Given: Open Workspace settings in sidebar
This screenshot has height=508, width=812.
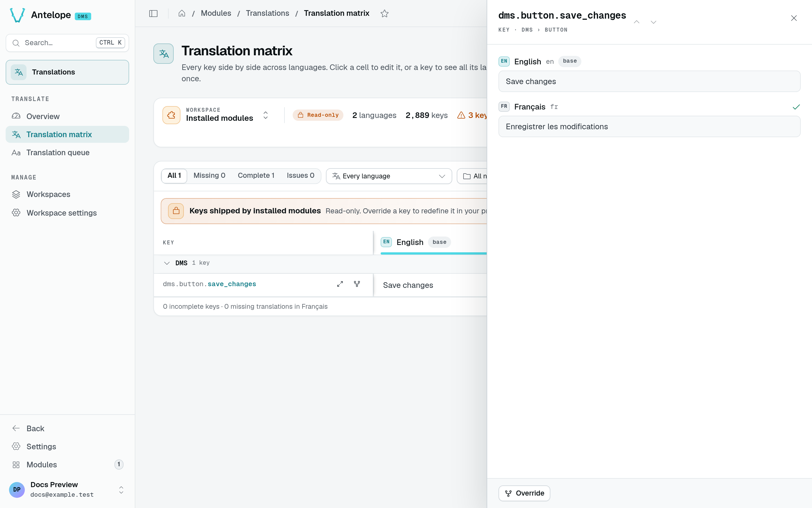Looking at the screenshot, I should tap(67, 213).
